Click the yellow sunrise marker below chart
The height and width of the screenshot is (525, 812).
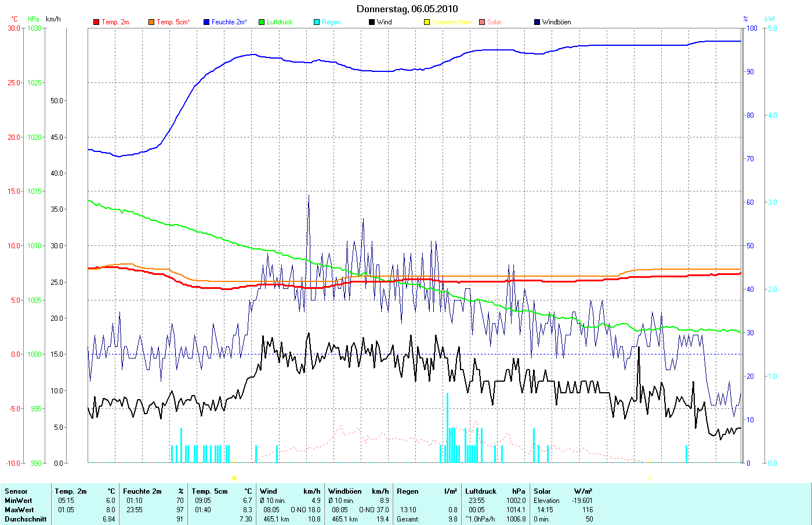[x=234, y=478]
